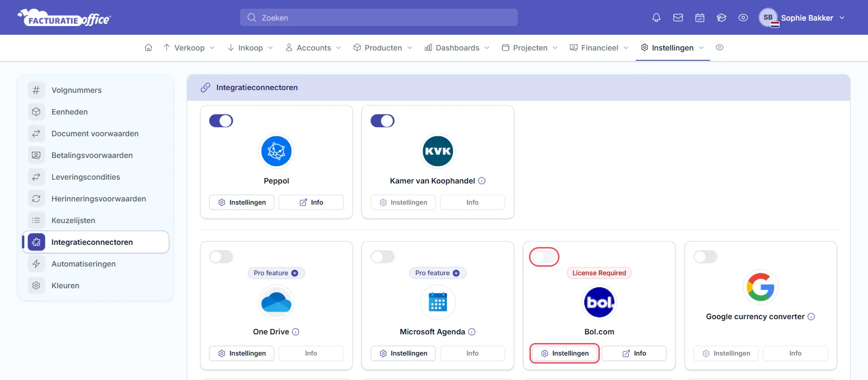Click the Betalingsvoorwaarden money icon
The height and width of the screenshot is (380, 868).
tap(36, 155)
